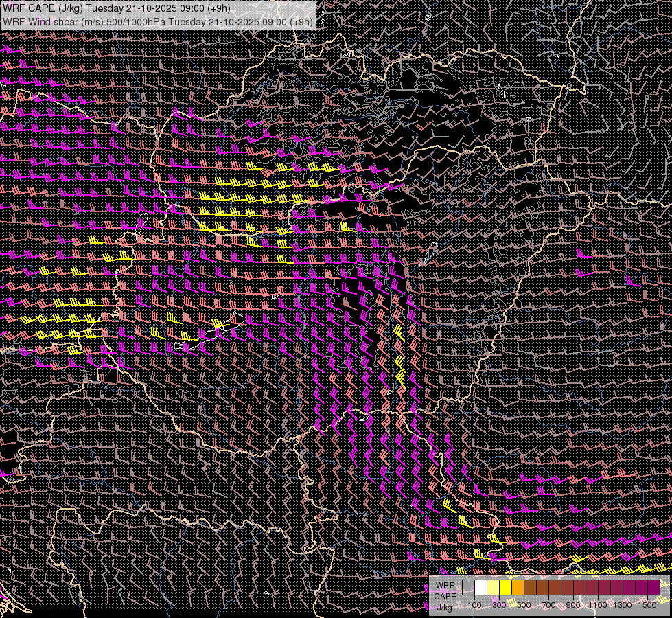Click the legend value 500

[524, 605]
